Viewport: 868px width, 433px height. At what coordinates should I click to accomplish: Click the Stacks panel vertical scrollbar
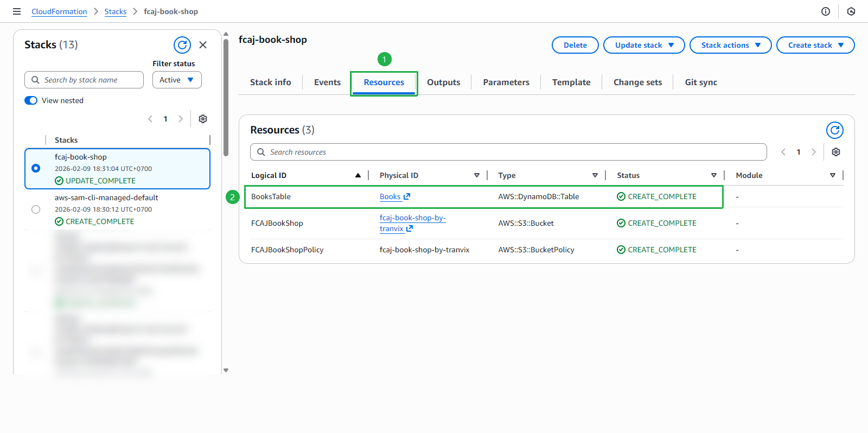click(226, 98)
